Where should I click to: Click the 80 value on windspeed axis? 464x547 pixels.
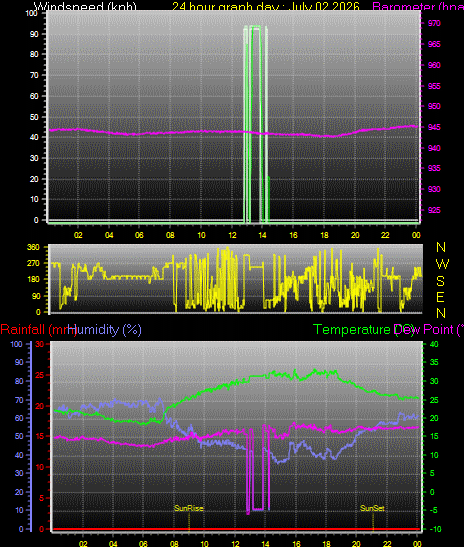(x=34, y=54)
